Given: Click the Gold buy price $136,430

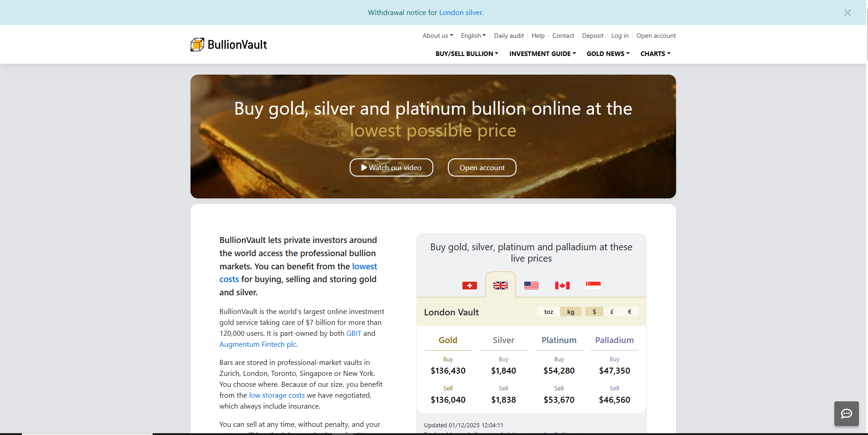Looking at the screenshot, I should [x=448, y=371].
